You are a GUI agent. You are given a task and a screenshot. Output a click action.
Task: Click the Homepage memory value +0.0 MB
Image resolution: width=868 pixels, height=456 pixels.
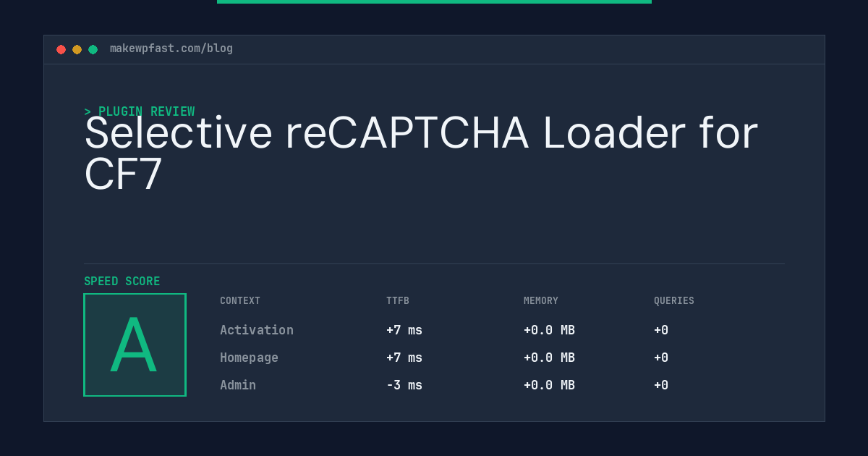tap(549, 358)
